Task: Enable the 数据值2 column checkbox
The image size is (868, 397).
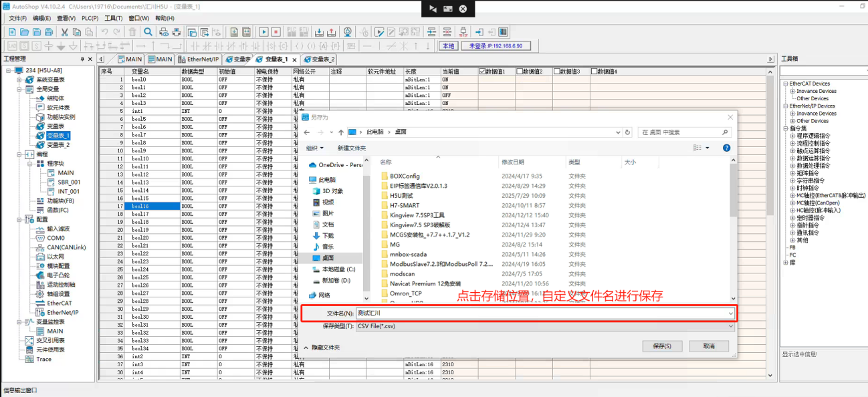Action: click(520, 72)
